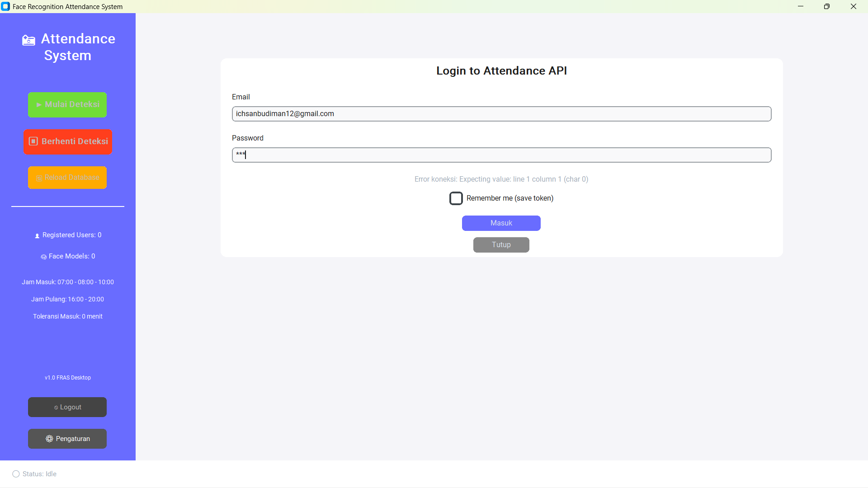Focus the Email input field

[x=501, y=114]
